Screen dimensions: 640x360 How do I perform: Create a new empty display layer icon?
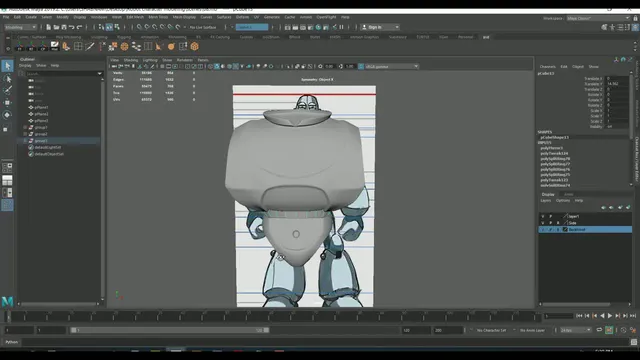pyautogui.click(x=620, y=207)
